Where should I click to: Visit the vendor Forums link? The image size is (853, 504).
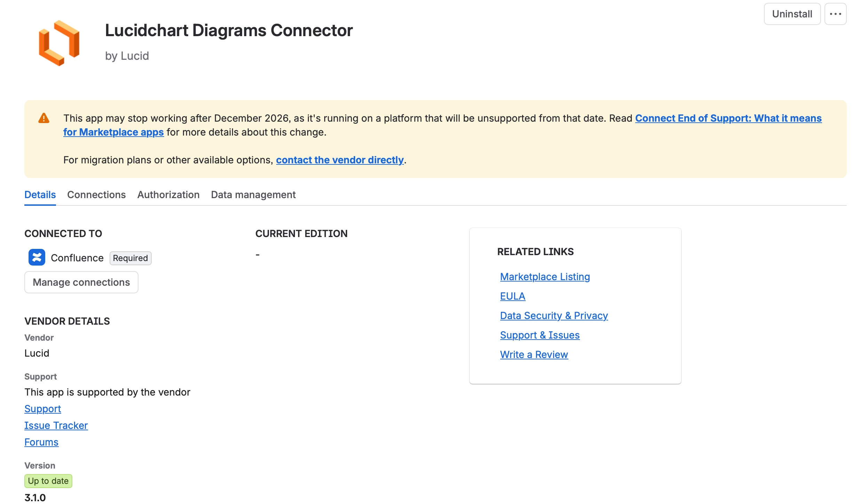tap(41, 442)
